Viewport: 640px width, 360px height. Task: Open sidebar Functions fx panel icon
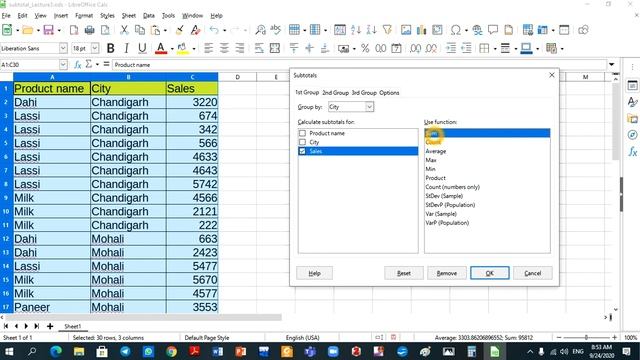[632, 151]
